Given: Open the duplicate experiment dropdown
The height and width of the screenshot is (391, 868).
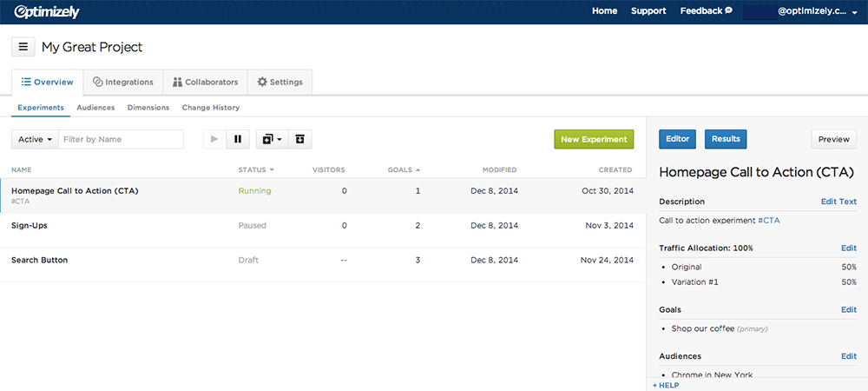Looking at the screenshot, I should 272,139.
